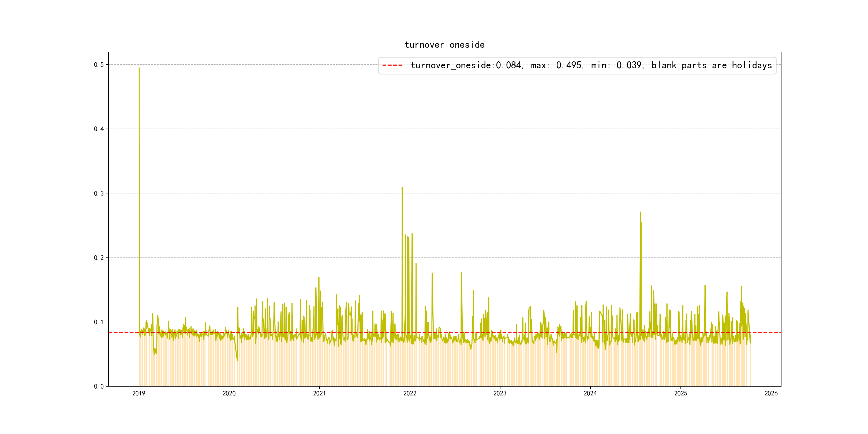This screenshot has height=434, width=868.
Task: Click the 2020 x-axis tick label
Action: coord(229,393)
